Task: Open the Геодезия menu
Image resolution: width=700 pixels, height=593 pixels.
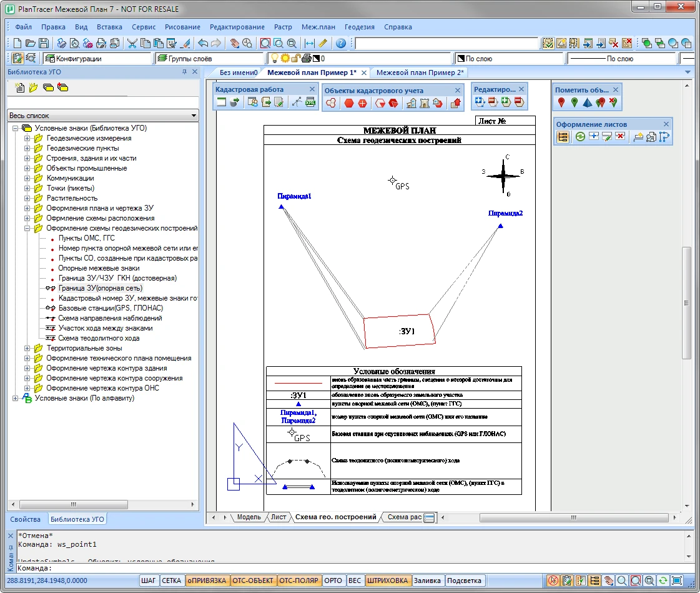Action: [360, 27]
